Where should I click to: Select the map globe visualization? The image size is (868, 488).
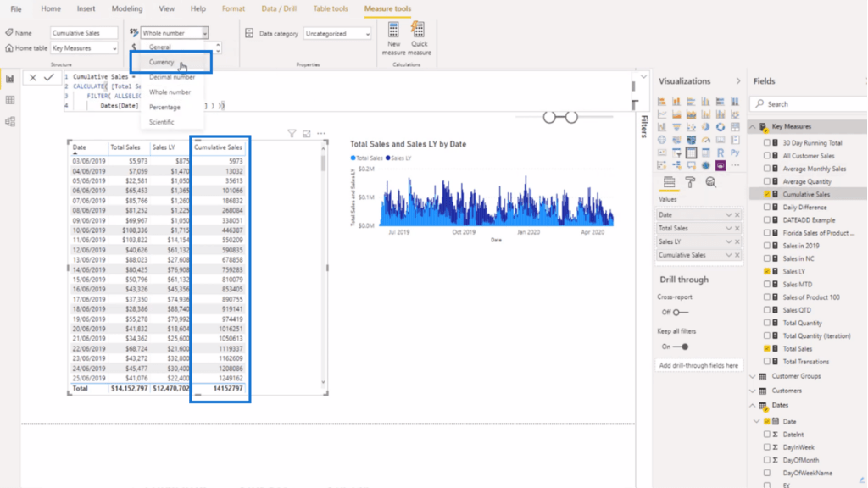[x=661, y=140]
